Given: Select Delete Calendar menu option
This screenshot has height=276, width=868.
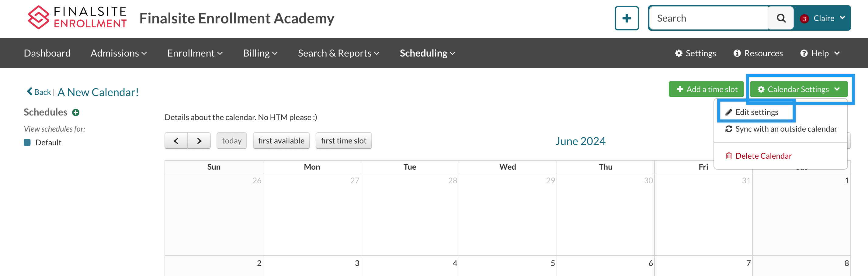Looking at the screenshot, I should pos(763,156).
